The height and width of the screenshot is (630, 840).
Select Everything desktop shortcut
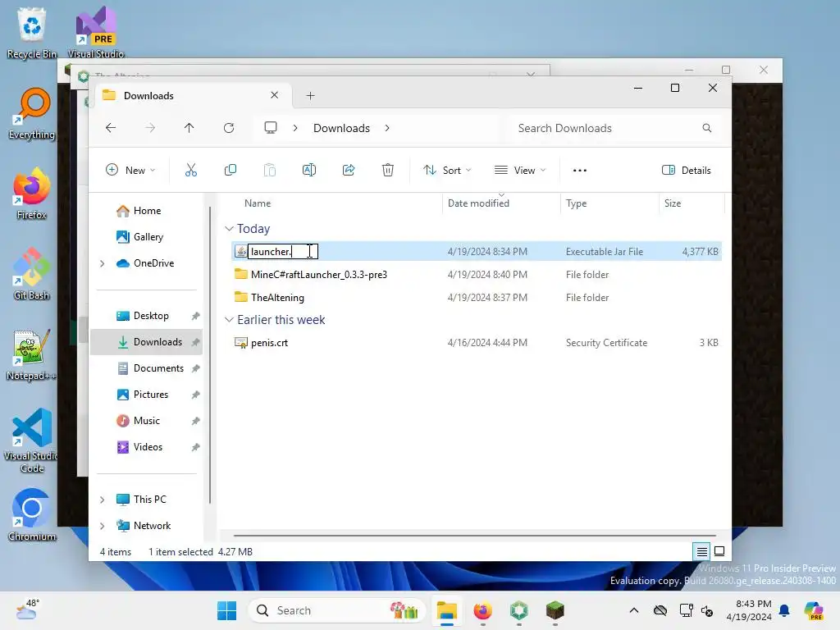point(32,113)
